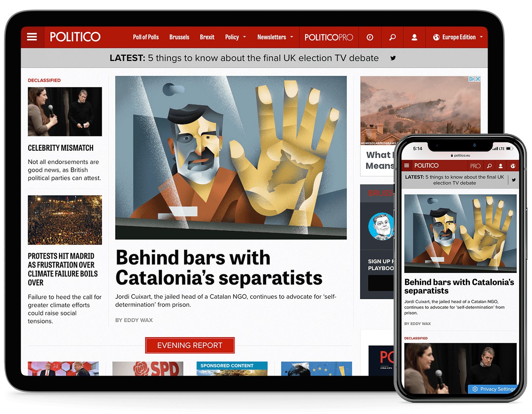Click the AdChoices icon on the ad
The width and height of the screenshot is (532, 414).
(x=472, y=79)
